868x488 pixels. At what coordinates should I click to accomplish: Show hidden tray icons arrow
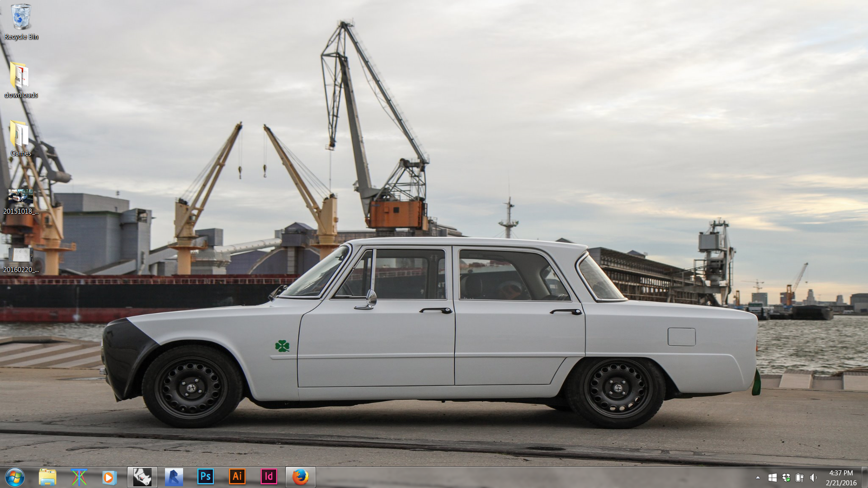(758, 478)
